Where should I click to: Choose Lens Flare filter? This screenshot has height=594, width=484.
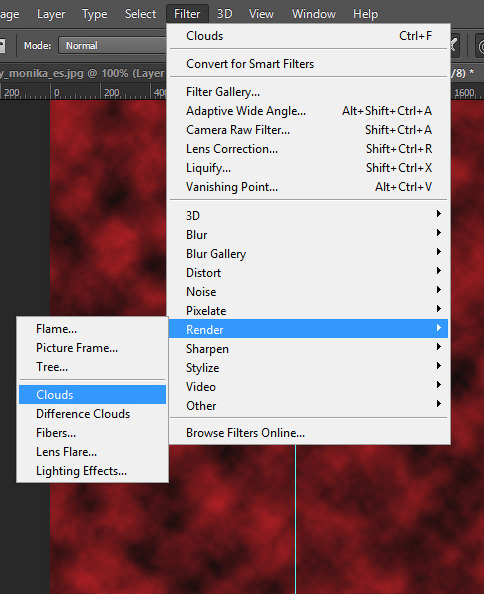tap(92, 452)
